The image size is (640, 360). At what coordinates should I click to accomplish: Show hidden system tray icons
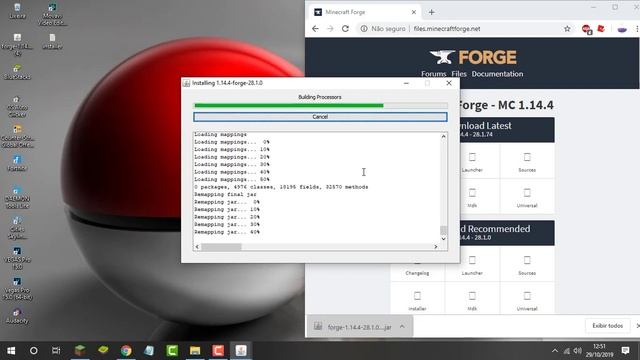(555, 351)
